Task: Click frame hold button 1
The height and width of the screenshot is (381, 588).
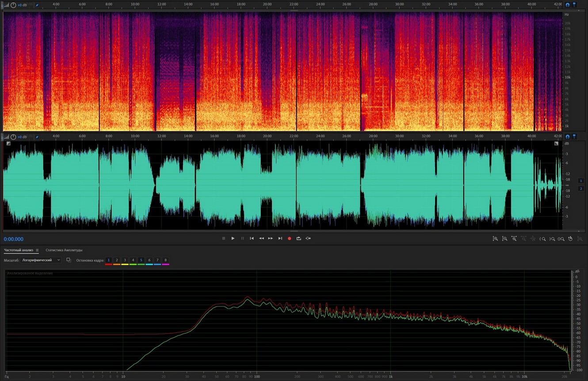Action: (108, 260)
